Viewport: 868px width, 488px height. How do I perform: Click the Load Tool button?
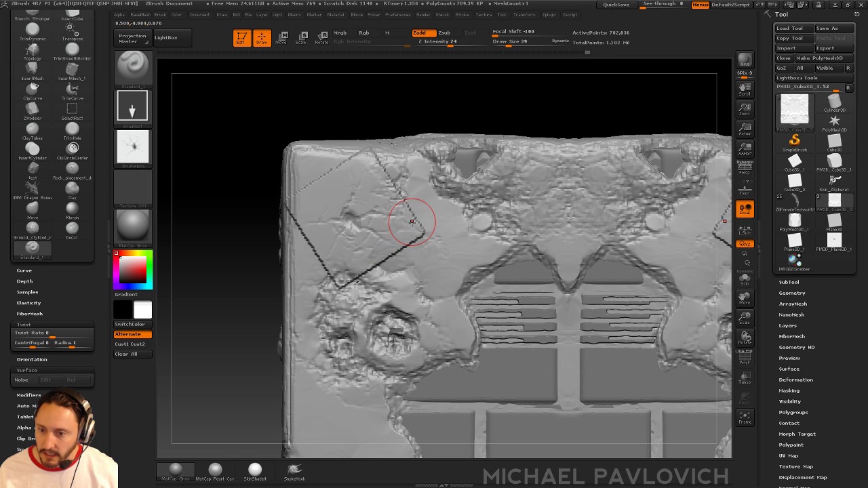[794, 28]
